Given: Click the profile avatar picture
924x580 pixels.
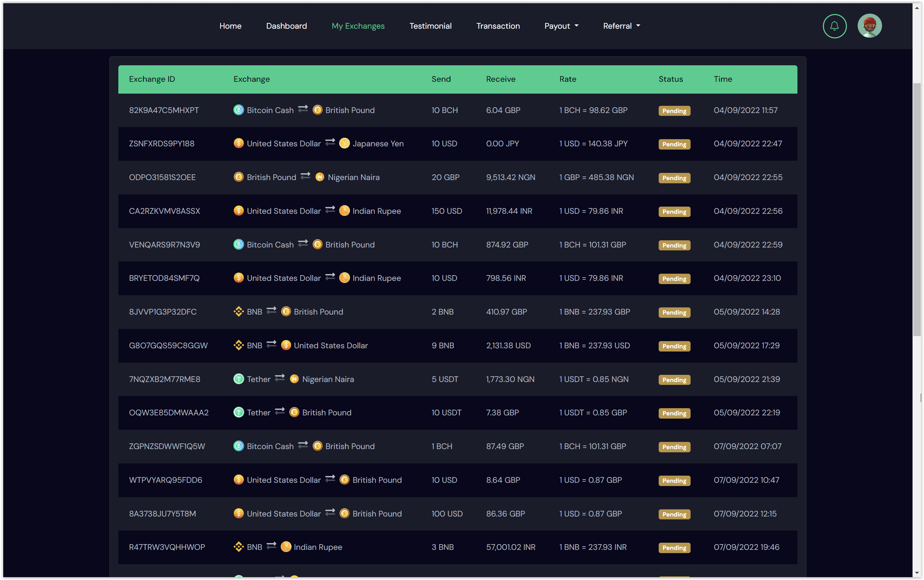Looking at the screenshot, I should tap(869, 26).
